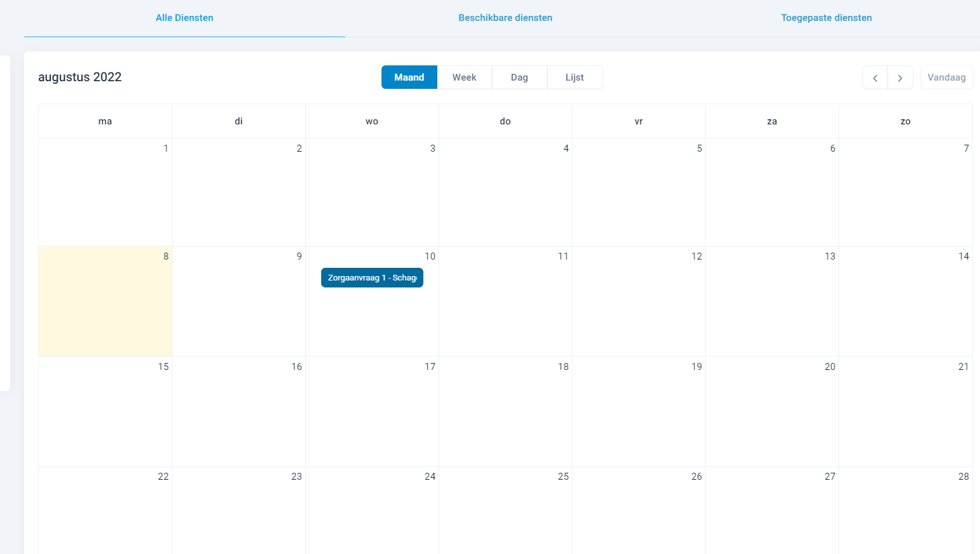Click day number 6 in the calendar
This screenshot has height=554, width=980.
tap(833, 148)
